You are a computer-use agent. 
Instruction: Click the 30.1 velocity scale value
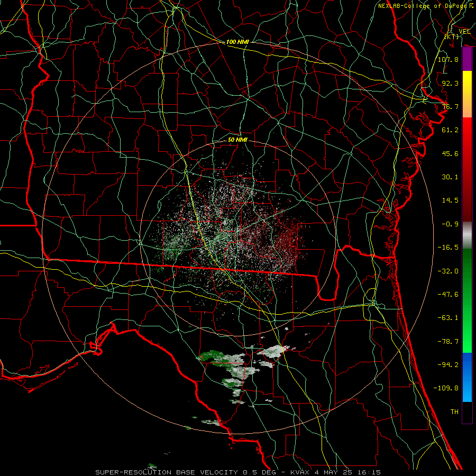pyautogui.click(x=450, y=177)
